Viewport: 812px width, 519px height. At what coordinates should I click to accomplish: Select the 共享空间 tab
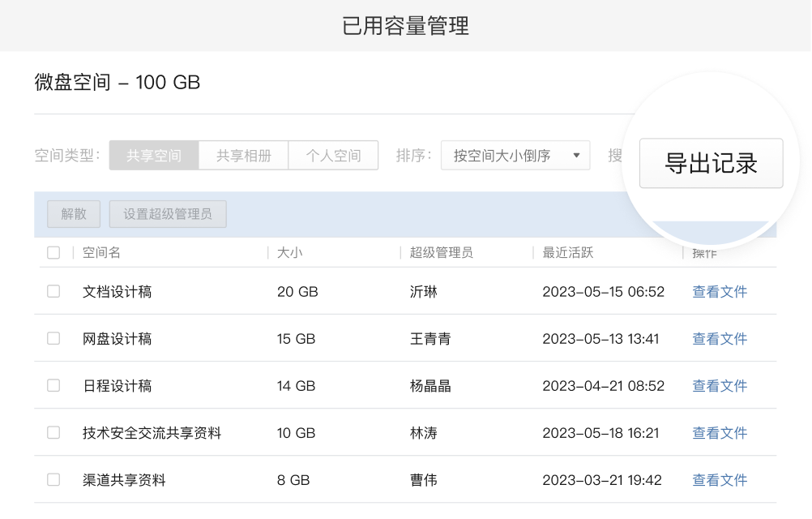point(154,156)
